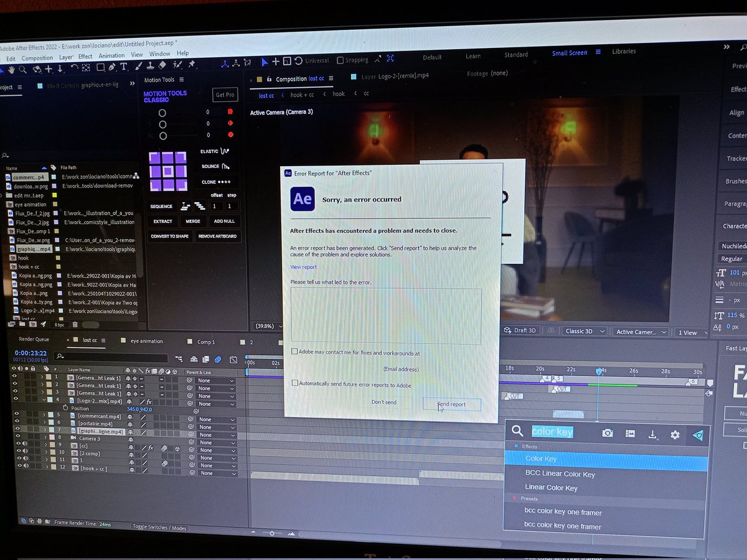Open Parent None dropdown for Camera 3

click(x=217, y=442)
